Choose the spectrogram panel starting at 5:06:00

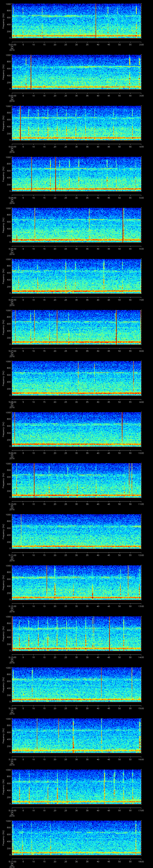tap(77, 276)
